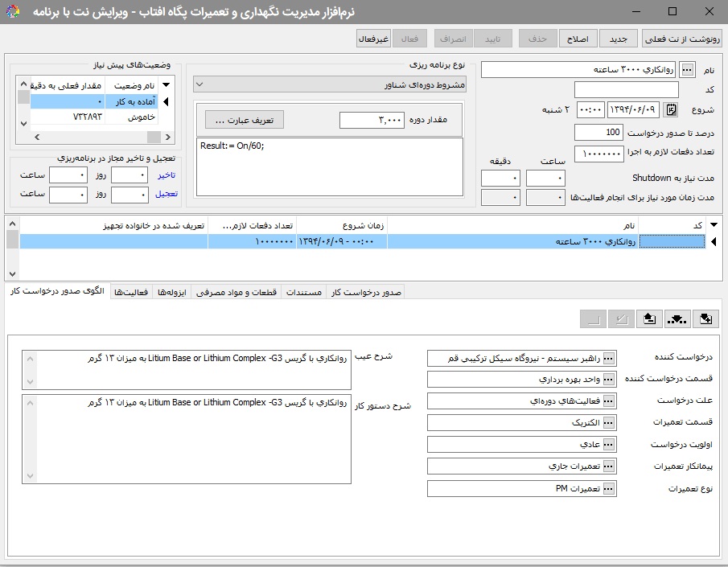The height and width of the screenshot is (567, 728).
Task: Open the column menu arrow of the prerequisite status grid
Action: tap(166, 85)
